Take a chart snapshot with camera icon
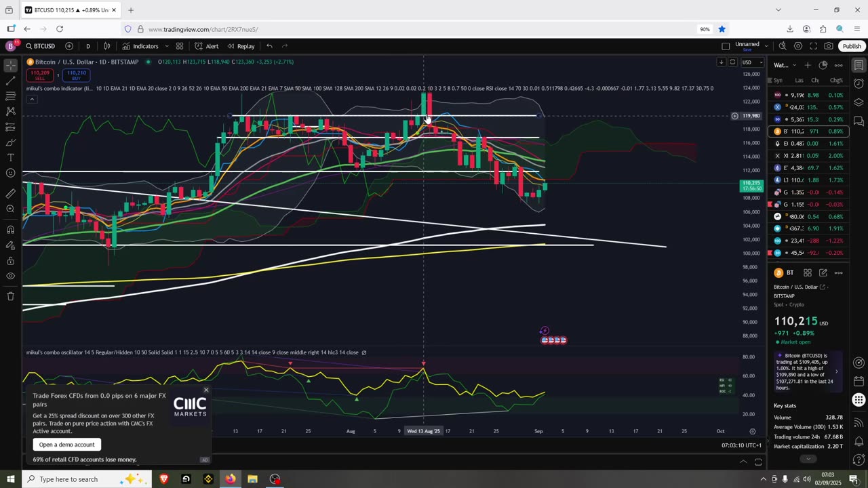This screenshot has height=488, width=868. point(829,46)
